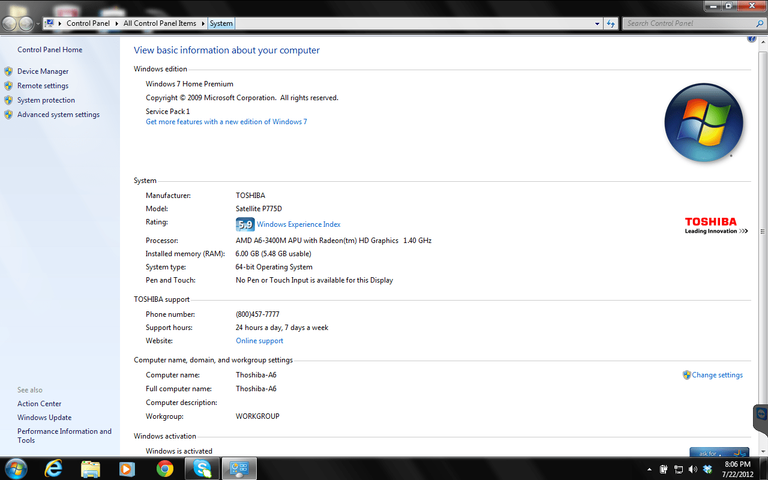Click All Control Panel Items breadcrumb
The height and width of the screenshot is (480, 768).
[x=160, y=23]
